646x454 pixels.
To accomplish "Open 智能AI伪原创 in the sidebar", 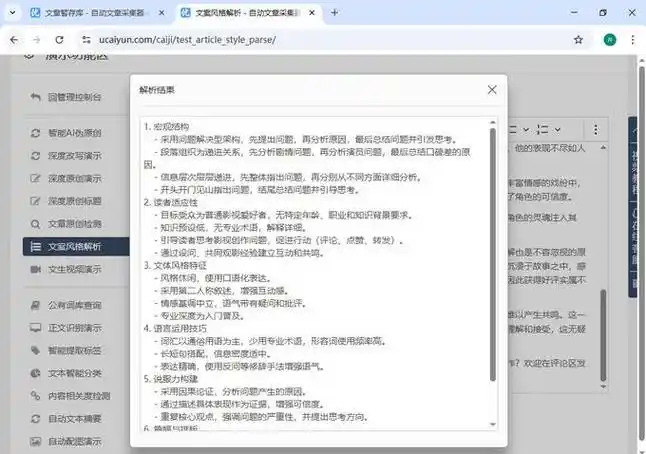I will coord(66,133).
